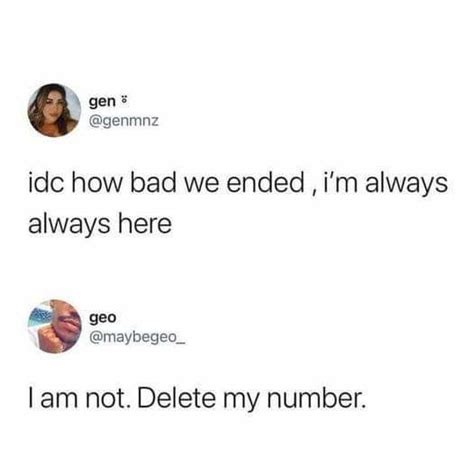Click the @maybegeo_ handle

(x=136, y=338)
